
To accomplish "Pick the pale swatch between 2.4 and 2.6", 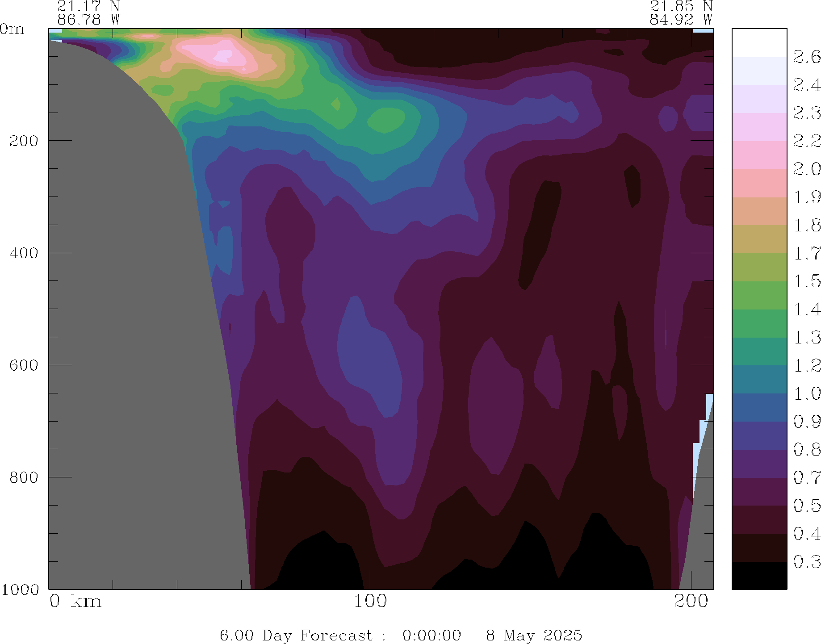I will pos(759,71).
